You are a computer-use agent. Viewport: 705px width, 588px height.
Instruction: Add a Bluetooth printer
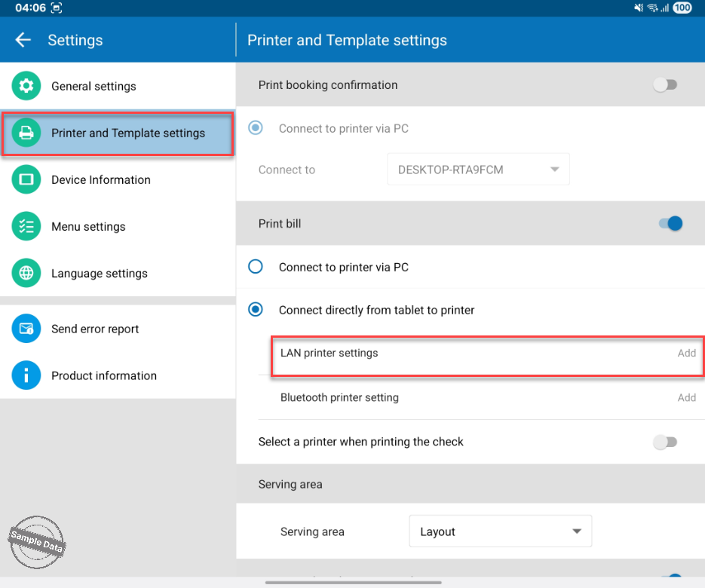coord(686,397)
